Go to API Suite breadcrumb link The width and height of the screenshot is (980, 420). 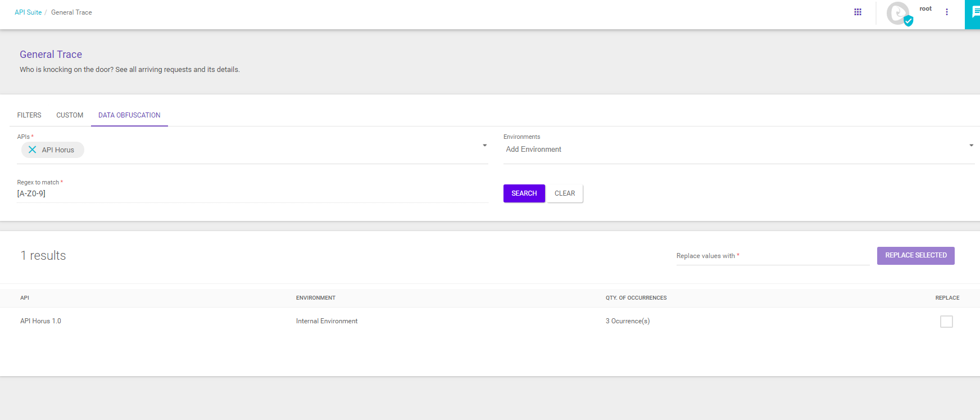pos(28,12)
